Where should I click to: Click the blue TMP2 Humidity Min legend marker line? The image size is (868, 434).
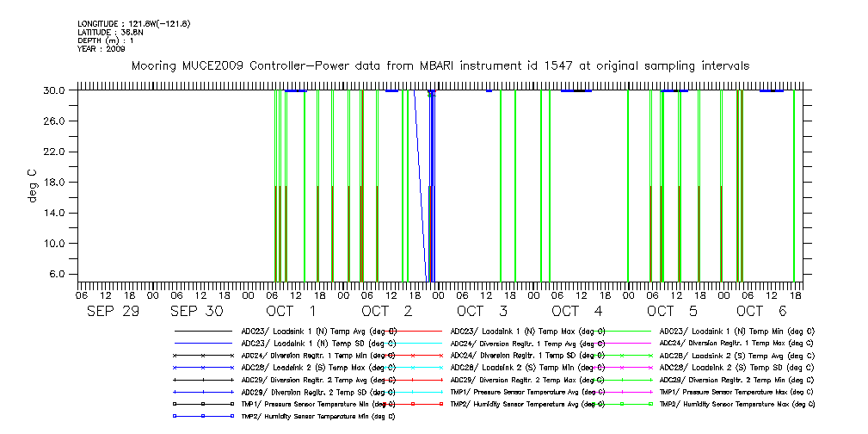(203, 416)
